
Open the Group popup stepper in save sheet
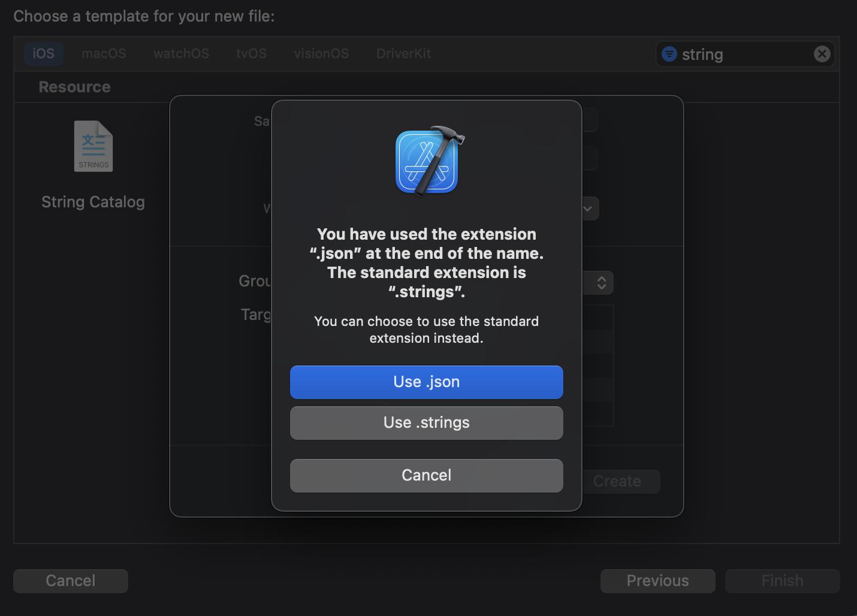coord(601,282)
